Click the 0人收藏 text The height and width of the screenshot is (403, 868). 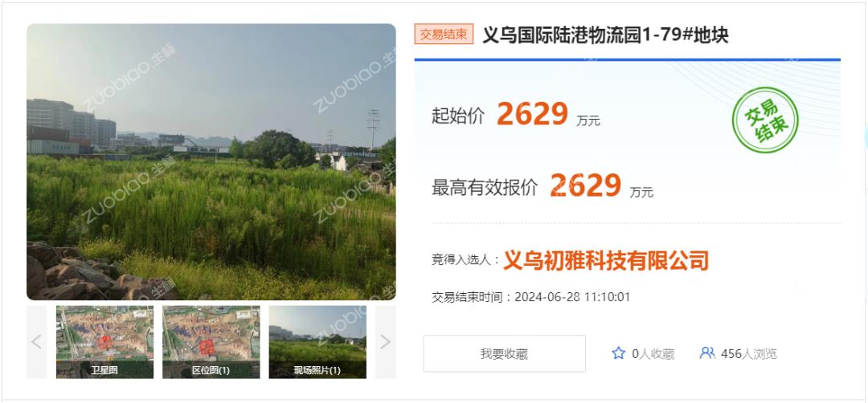click(x=653, y=354)
